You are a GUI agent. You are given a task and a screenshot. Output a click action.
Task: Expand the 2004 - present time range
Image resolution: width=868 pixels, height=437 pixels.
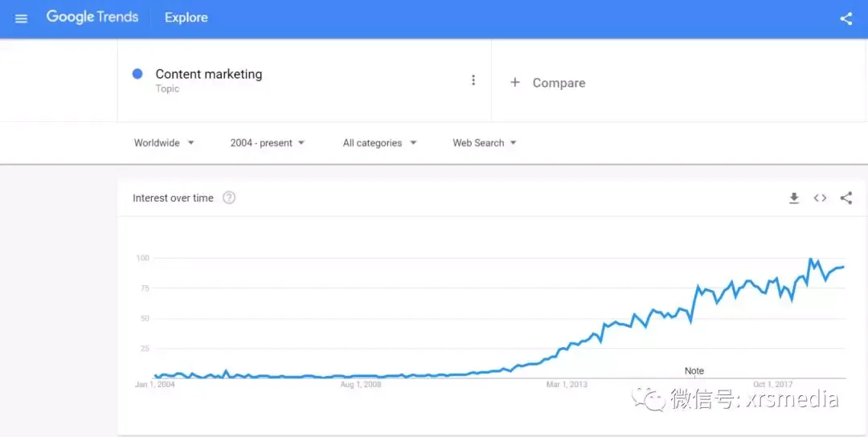click(x=268, y=143)
